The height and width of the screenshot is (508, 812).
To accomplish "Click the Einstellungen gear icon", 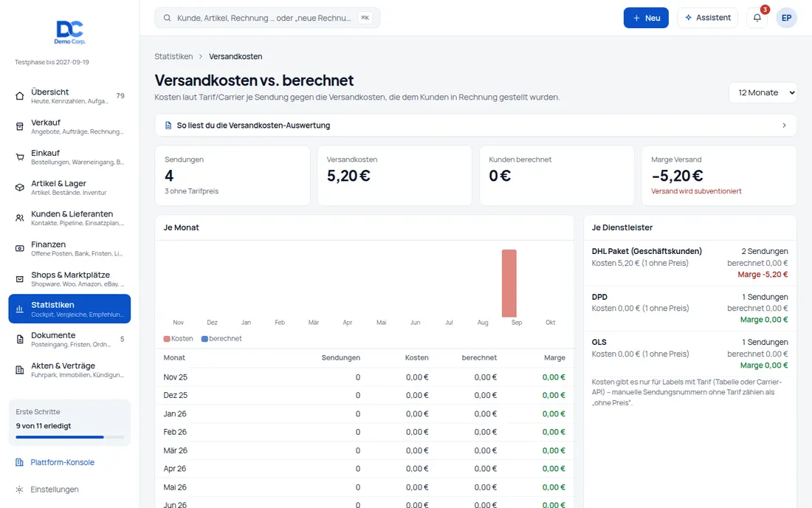I will pyautogui.click(x=19, y=490).
